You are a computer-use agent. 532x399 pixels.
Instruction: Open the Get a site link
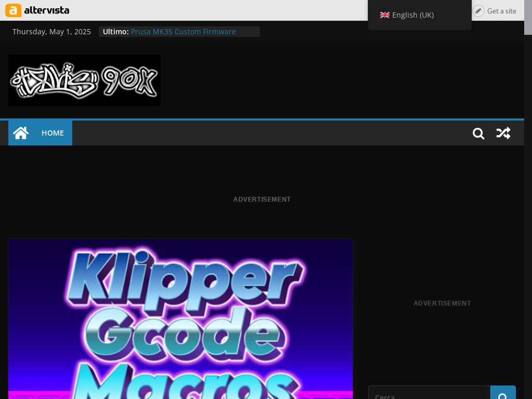[501, 11]
